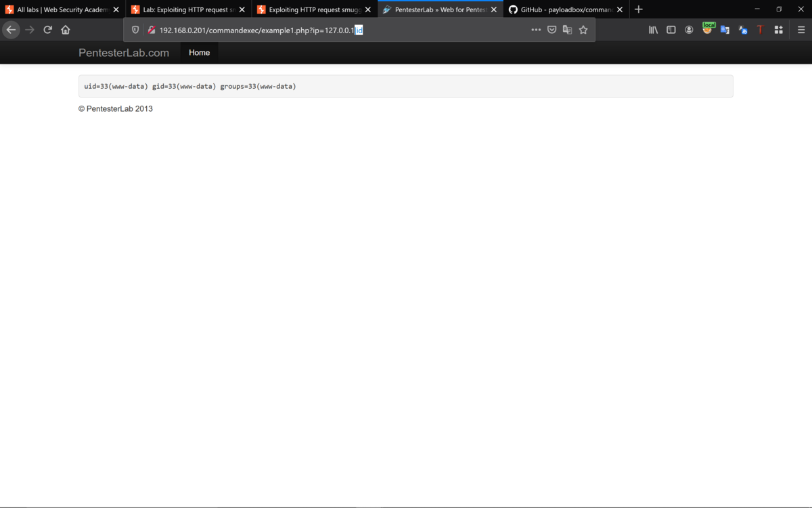The width and height of the screenshot is (812, 508).
Task: Open the Firefox hamburger menu
Action: point(801,30)
